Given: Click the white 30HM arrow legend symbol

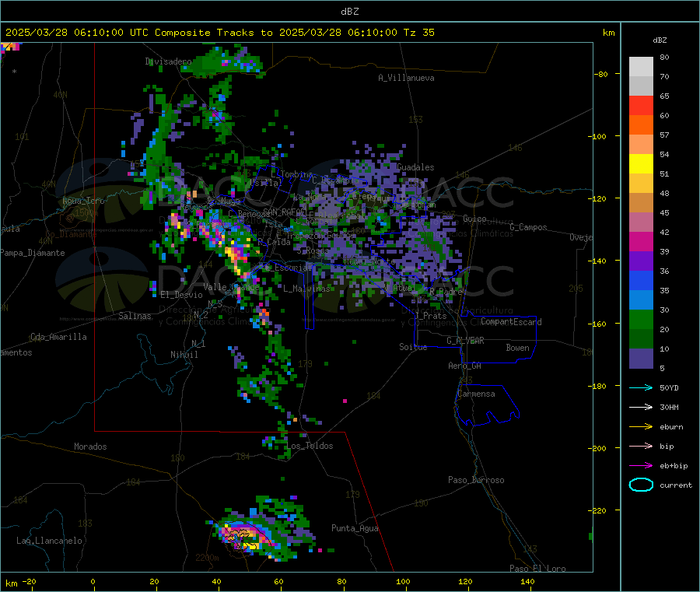Looking at the screenshot, I should 641,407.
